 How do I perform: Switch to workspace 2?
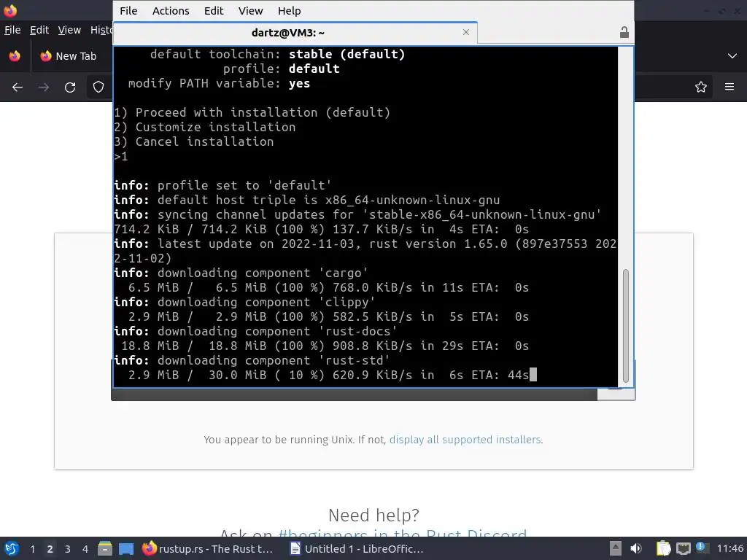[50, 549]
